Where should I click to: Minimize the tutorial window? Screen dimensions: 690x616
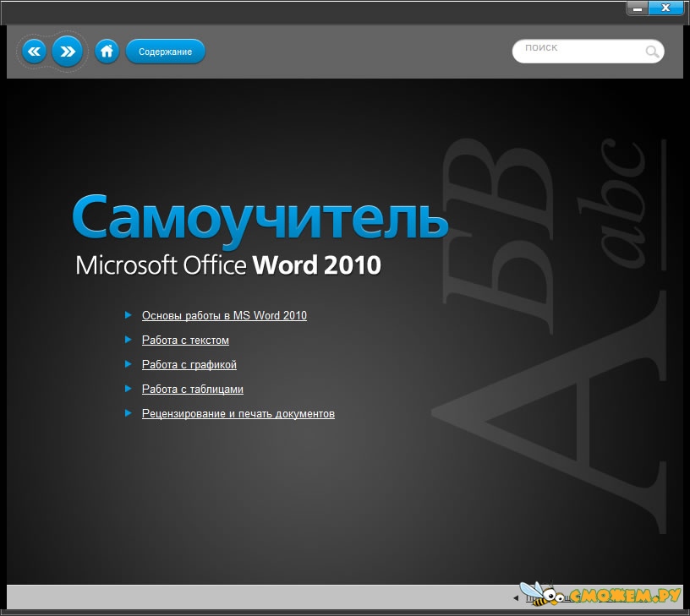point(638,8)
